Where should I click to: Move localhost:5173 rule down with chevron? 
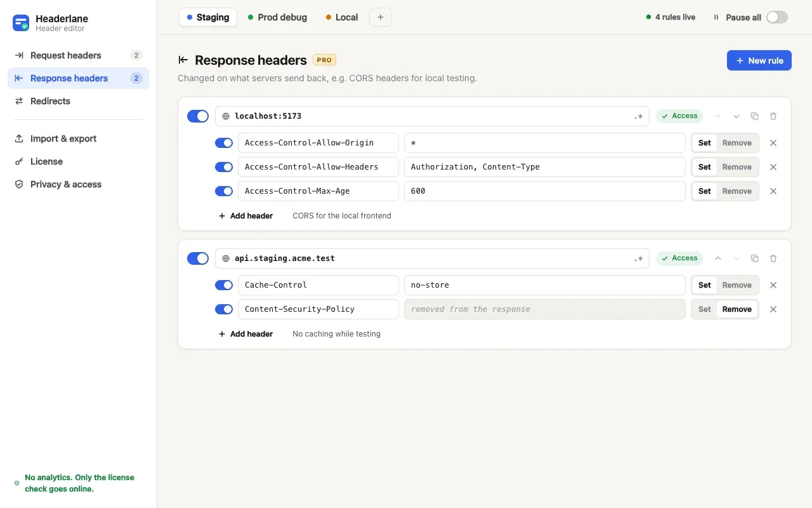tap(737, 116)
